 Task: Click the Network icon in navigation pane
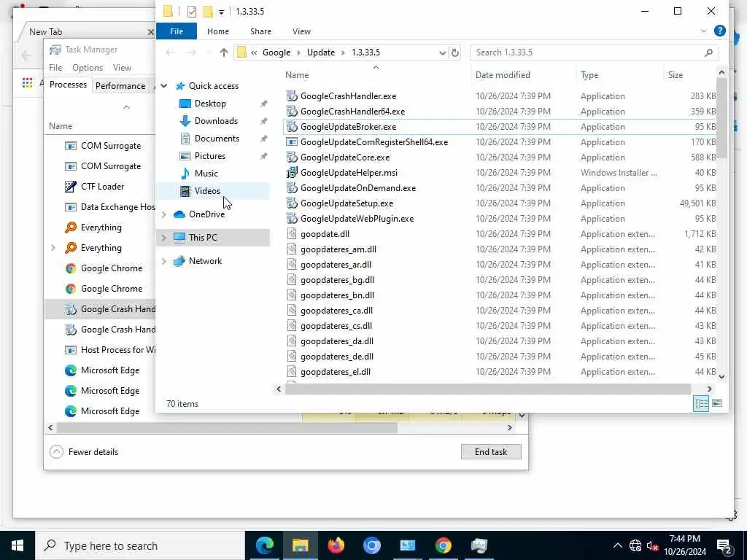point(179,261)
